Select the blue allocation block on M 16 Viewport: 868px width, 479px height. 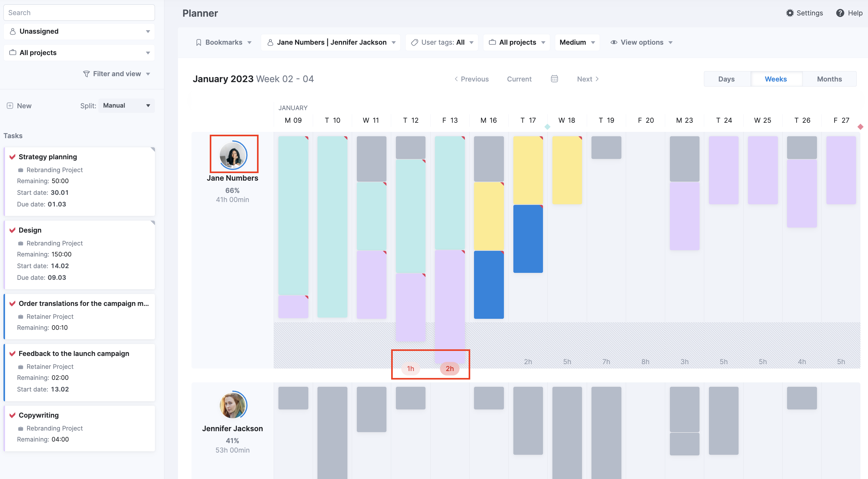tap(489, 285)
